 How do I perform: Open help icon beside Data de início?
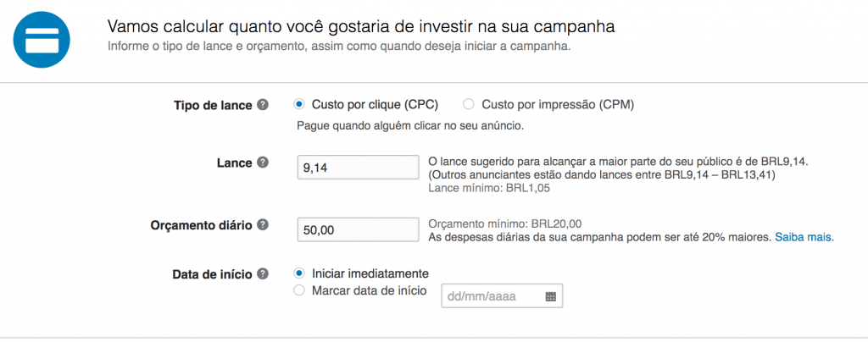pyautogui.click(x=263, y=273)
